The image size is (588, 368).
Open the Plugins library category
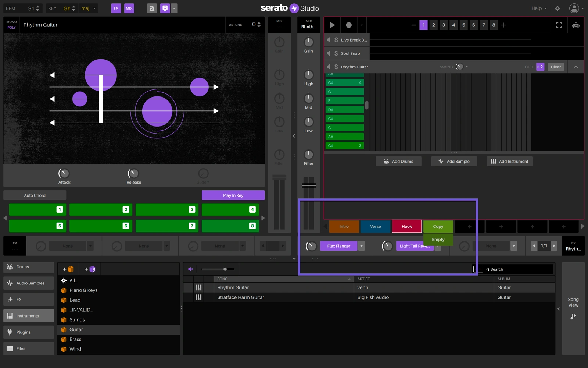pyautogui.click(x=29, y=332)
